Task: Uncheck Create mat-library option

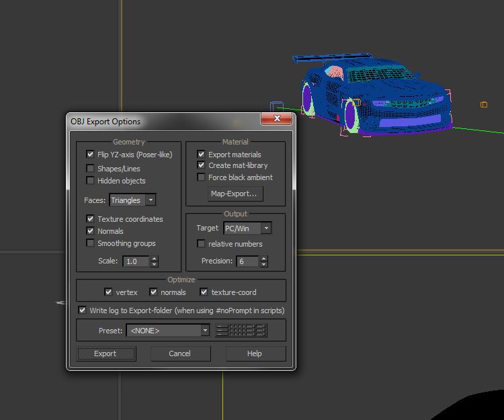Action: click(201, 165)
